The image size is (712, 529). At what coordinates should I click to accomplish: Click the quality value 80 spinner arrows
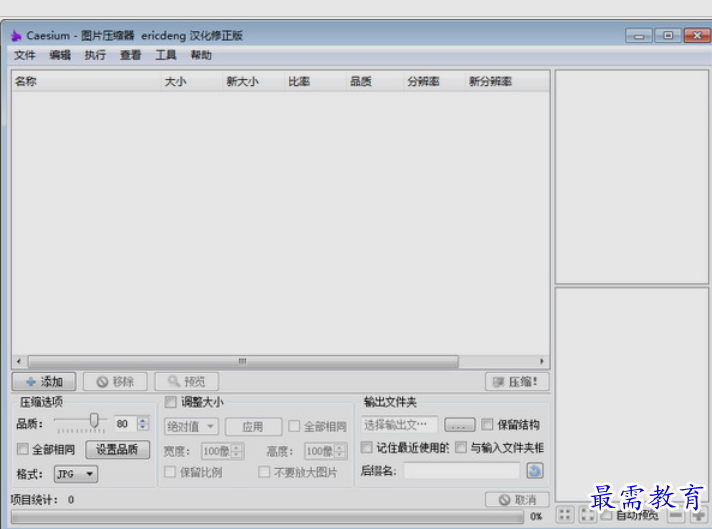coord(143,424)
